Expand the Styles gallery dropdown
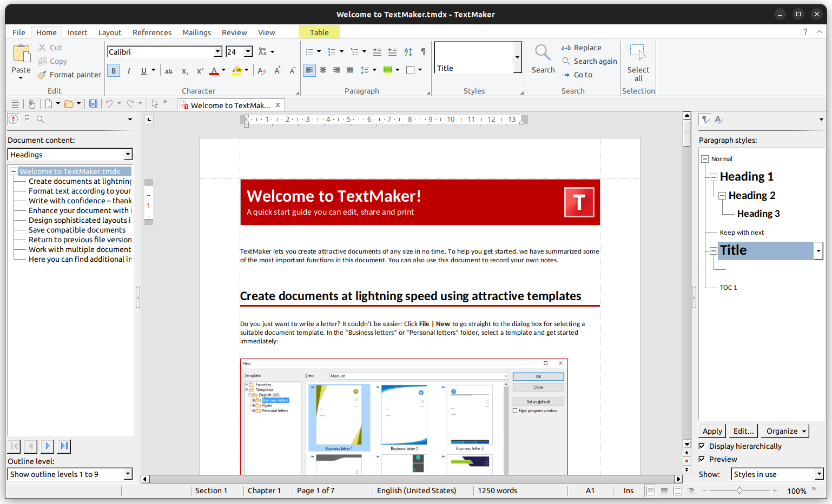832x504 pixels. point(517,57)
